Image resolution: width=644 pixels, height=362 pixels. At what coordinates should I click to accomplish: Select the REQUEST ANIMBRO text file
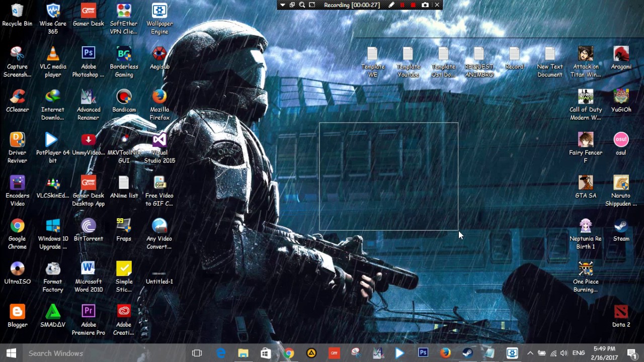[x=479, y=62]
